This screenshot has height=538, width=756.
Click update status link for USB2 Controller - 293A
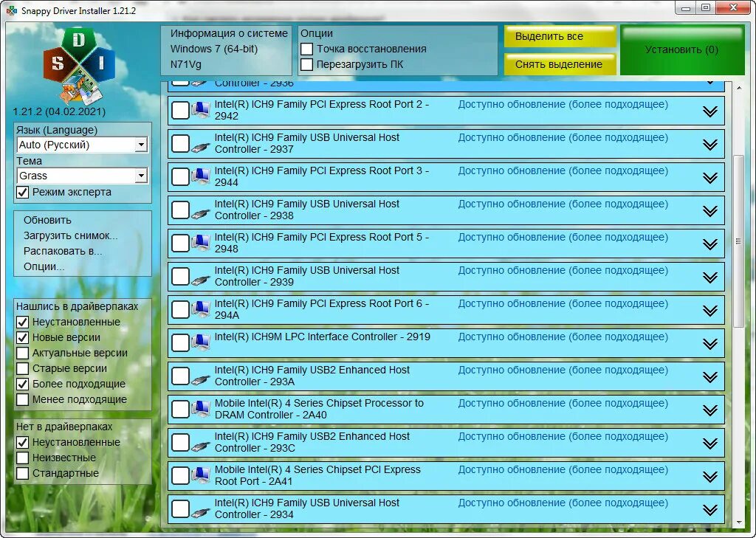(x=563, y=370)
